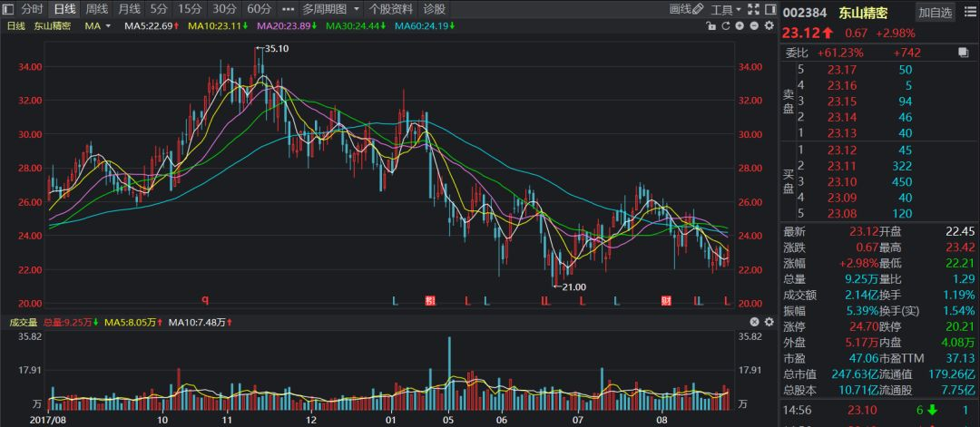Viewport: 980px width, 427px height.
Task: Click the 财 marker on the timeline
Action: point(665,300)
